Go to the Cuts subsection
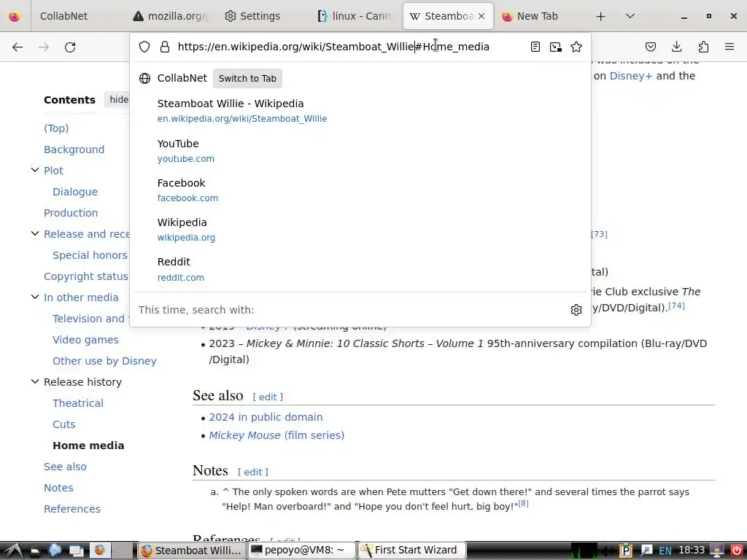Screen dimensions: 747x560 (64, 424)
